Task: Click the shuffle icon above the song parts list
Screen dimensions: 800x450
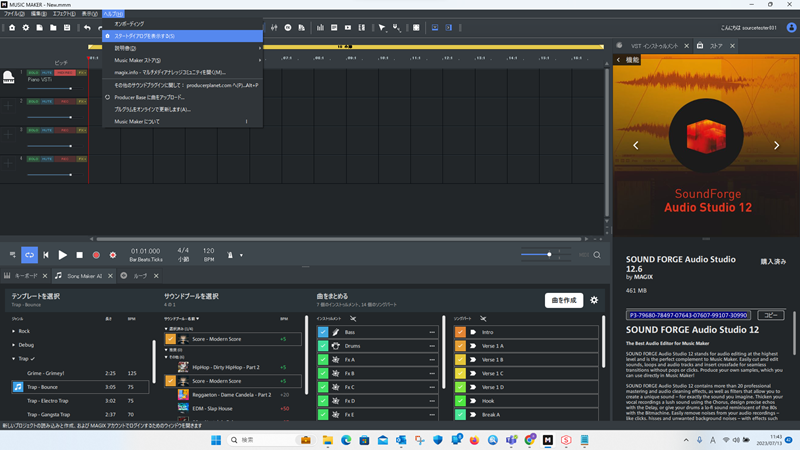Action: 483,318
